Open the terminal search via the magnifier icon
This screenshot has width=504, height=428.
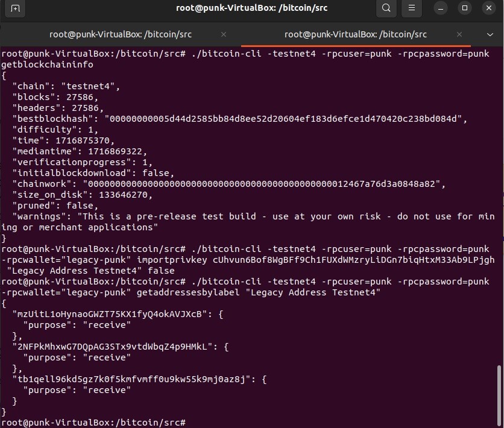[x=386, y=8]
